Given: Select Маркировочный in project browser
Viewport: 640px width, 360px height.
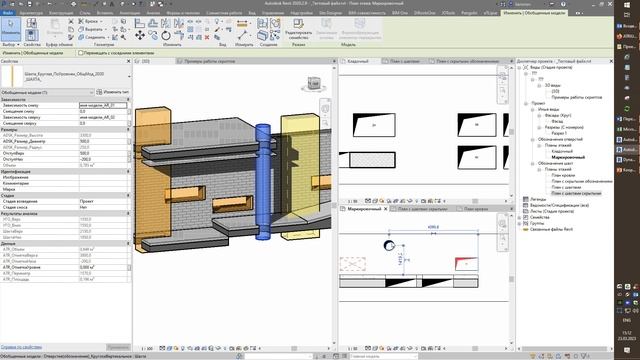Looking at the screenshot, I should click(x=568, y=157).
